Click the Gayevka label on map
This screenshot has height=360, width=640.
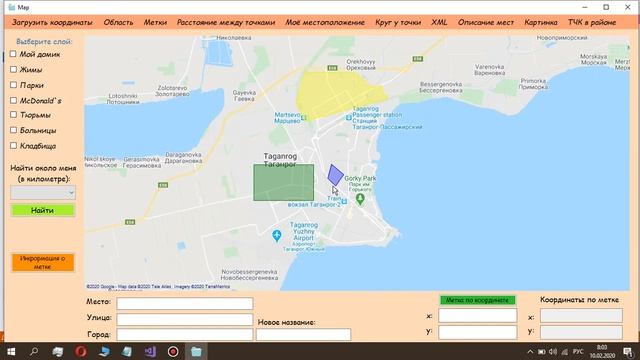[x=244, y=96]
